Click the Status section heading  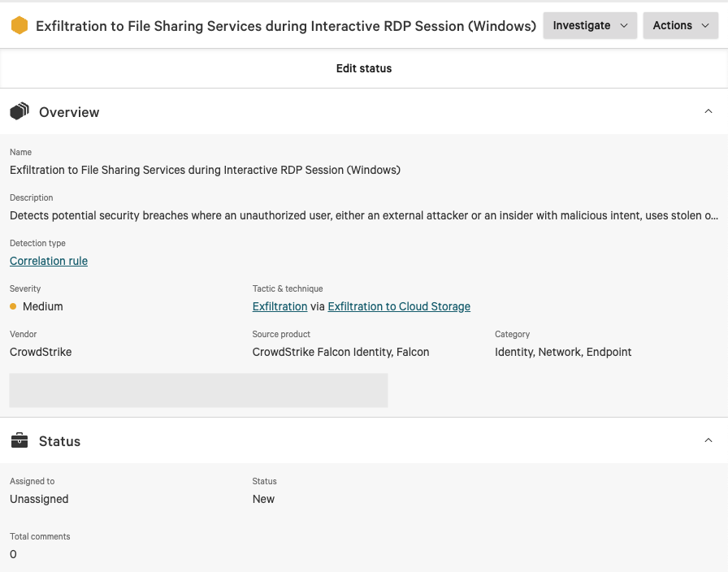[59, 441]
